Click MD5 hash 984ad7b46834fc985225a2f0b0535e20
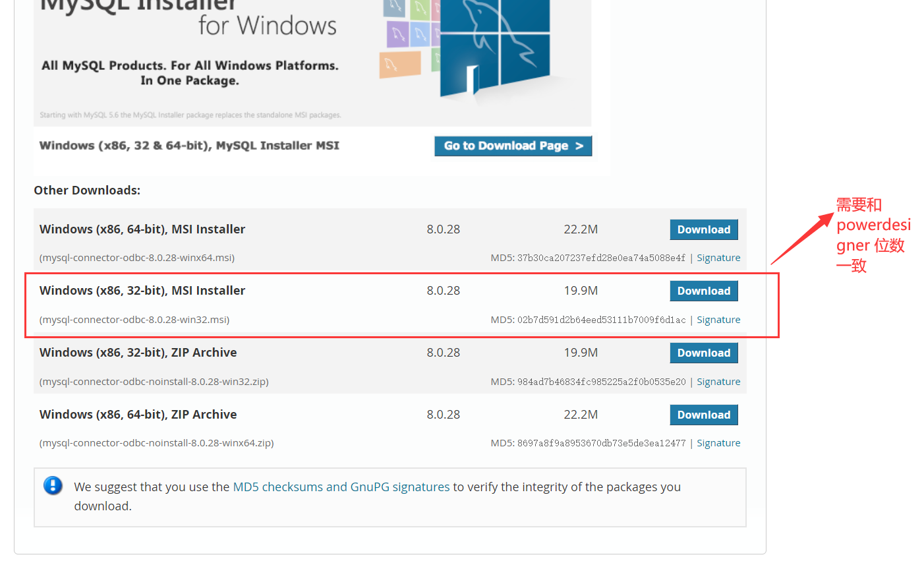 601,382
